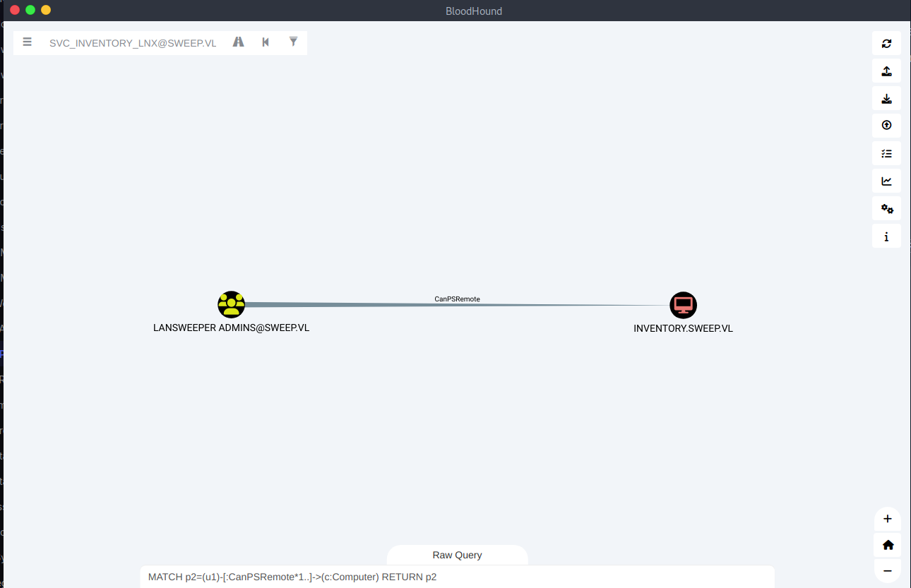Open pathfinding with the road icon

coord(239,42)
